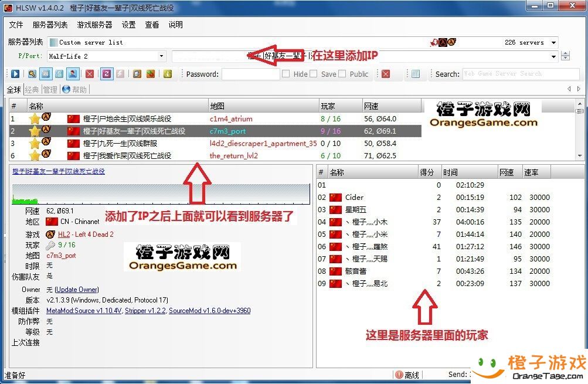Image resolution: width=588 pixels, height=384 pixels.
Task: Focus the Password input field
Action: coord(250,74)
